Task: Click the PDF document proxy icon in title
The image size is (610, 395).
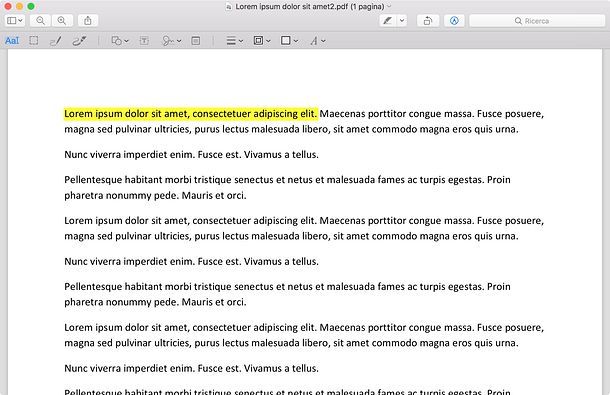Action: [228, 7]
